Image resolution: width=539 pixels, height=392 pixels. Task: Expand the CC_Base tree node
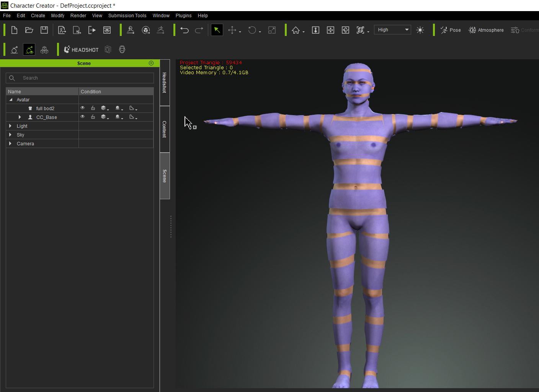coord(20,117)
